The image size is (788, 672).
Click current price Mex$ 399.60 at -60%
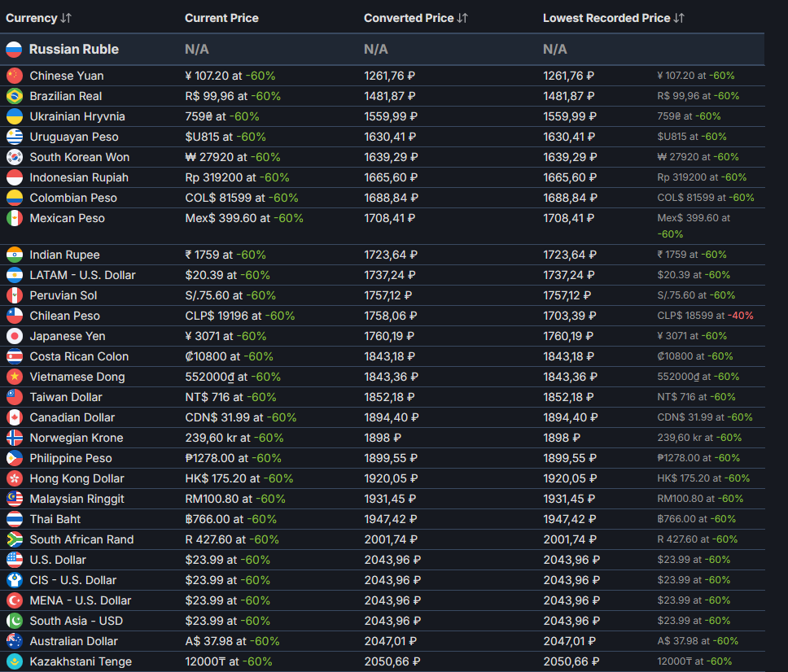(x=244, y=218)
